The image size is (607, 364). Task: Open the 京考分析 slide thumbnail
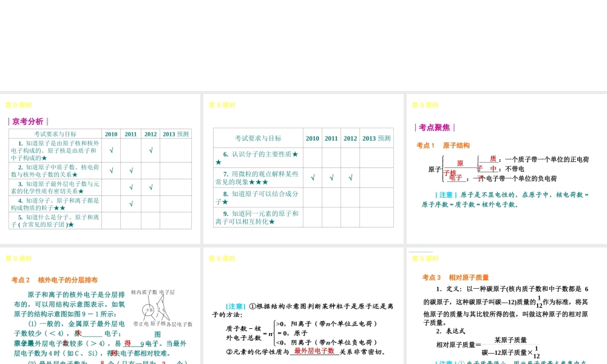[100, 169]
